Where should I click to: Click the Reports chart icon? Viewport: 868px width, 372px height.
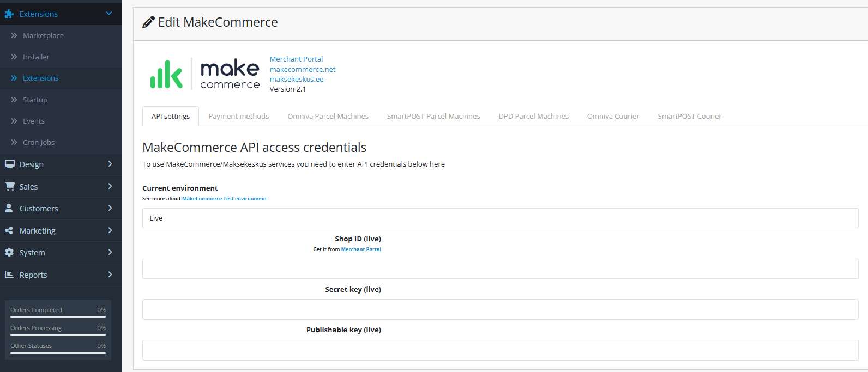point(9,275)
